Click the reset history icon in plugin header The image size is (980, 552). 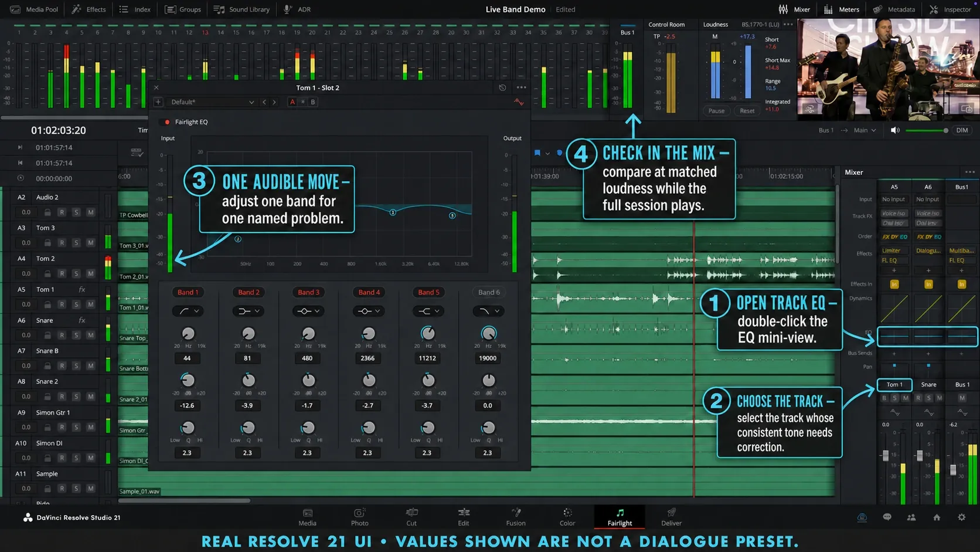[x=502, y=87]
